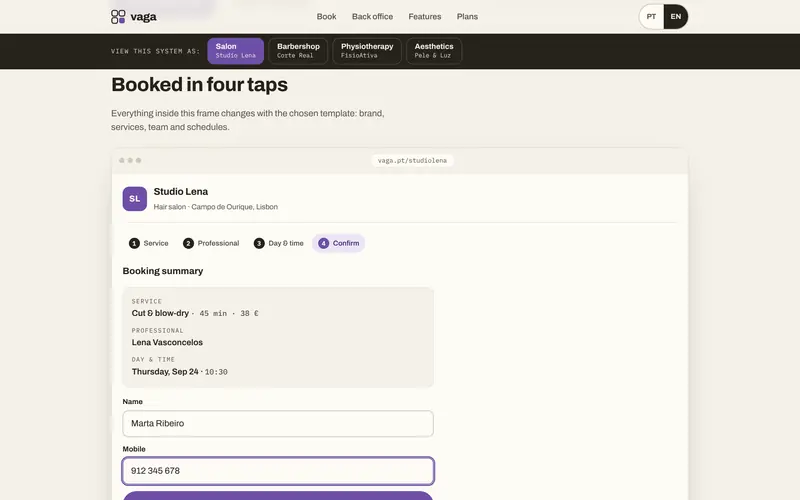This screenshot has width=800, height=500.
Task: Click the Cut & blow-dry service text
Action: 160,313
